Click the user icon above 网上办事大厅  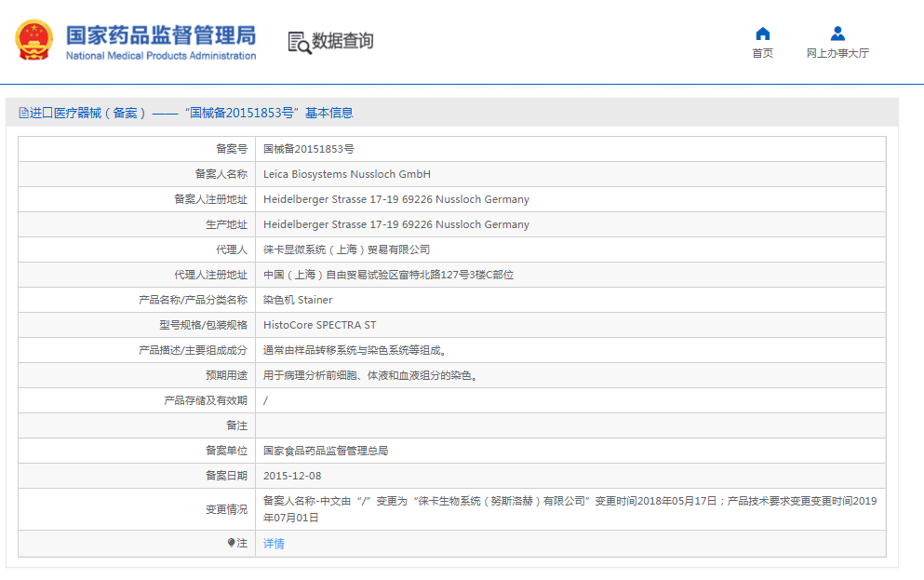[837, 34]
